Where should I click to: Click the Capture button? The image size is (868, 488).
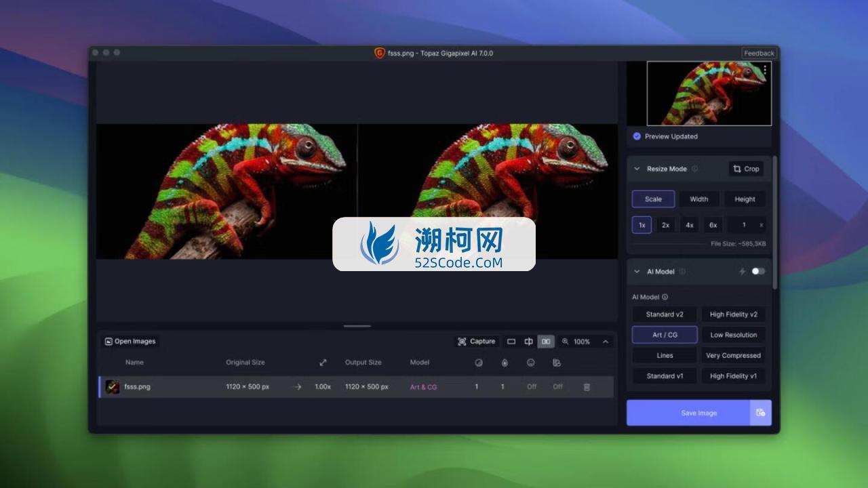tap(477, 342)
